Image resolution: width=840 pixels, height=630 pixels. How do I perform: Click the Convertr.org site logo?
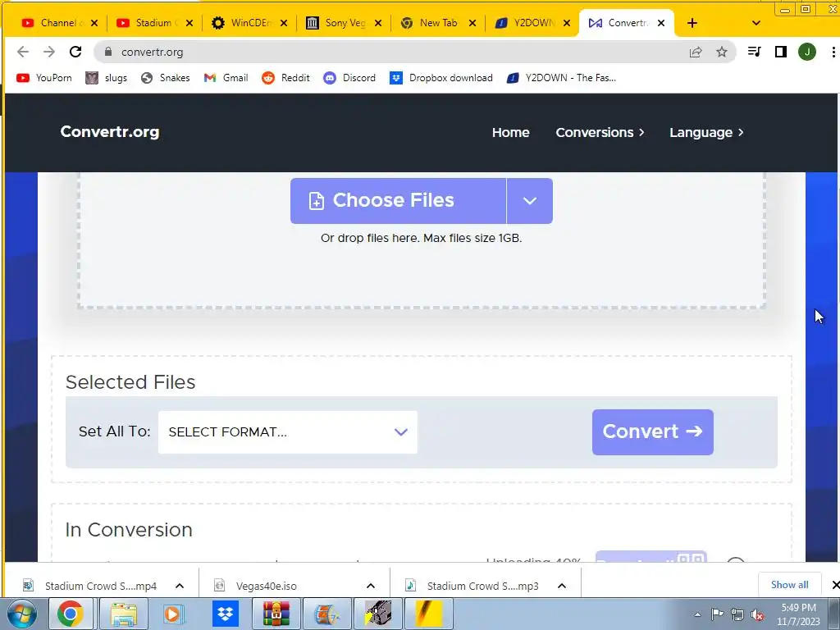point(110,132)
